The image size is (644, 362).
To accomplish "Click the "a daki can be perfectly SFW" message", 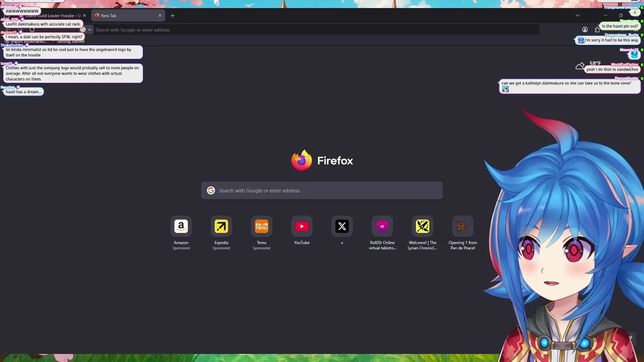I will (x=44, y=37).
